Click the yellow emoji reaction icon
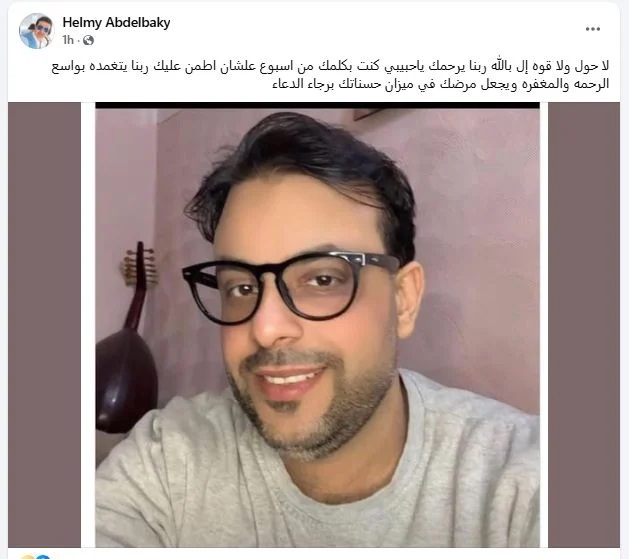 click(x=27, y=557)
